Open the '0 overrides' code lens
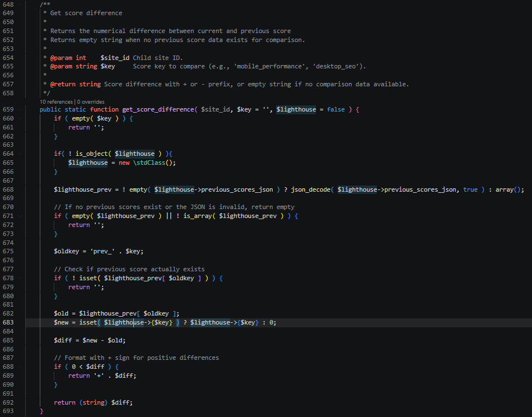 click(x=91, y=102)
